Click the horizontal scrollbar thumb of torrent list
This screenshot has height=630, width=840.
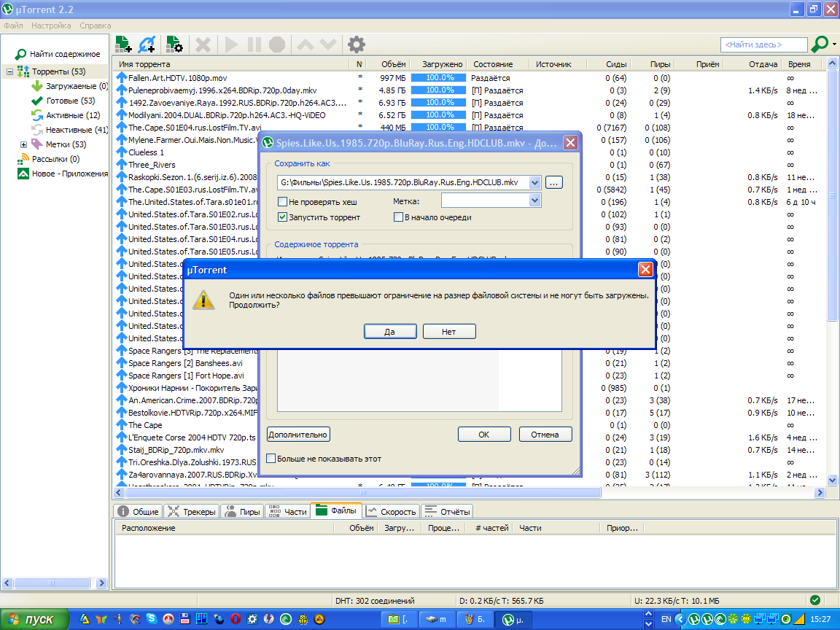click(363, 492)
